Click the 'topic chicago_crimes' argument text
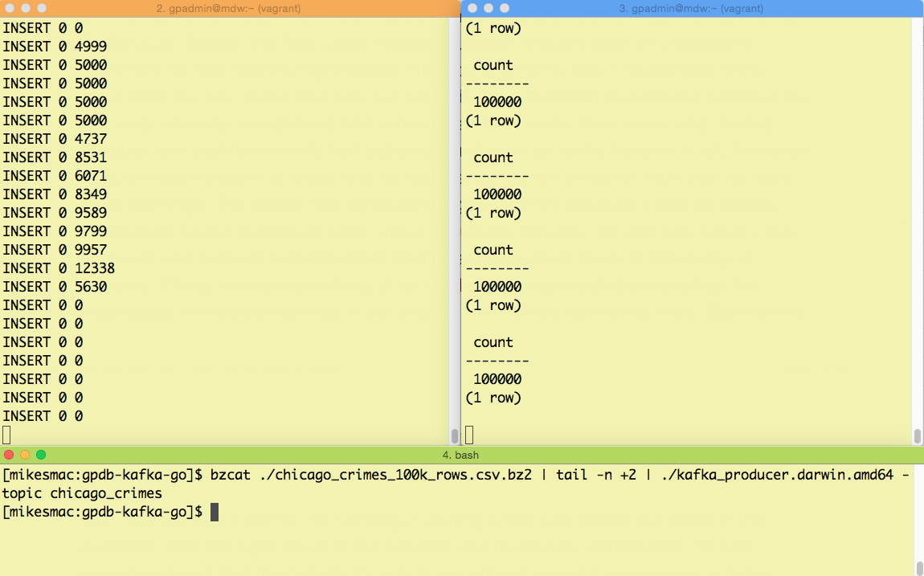924x576 pixels. [82, 493]
